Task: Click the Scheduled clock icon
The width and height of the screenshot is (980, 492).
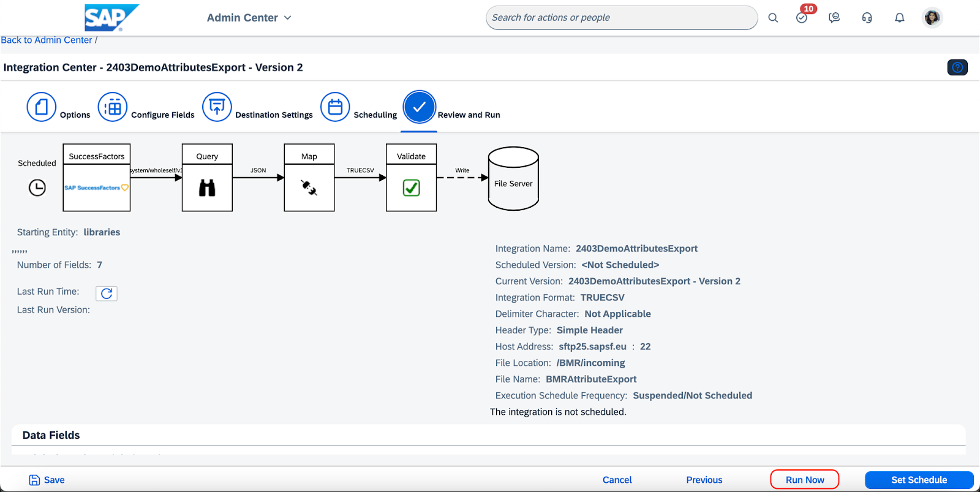Action: coord(37,187)
